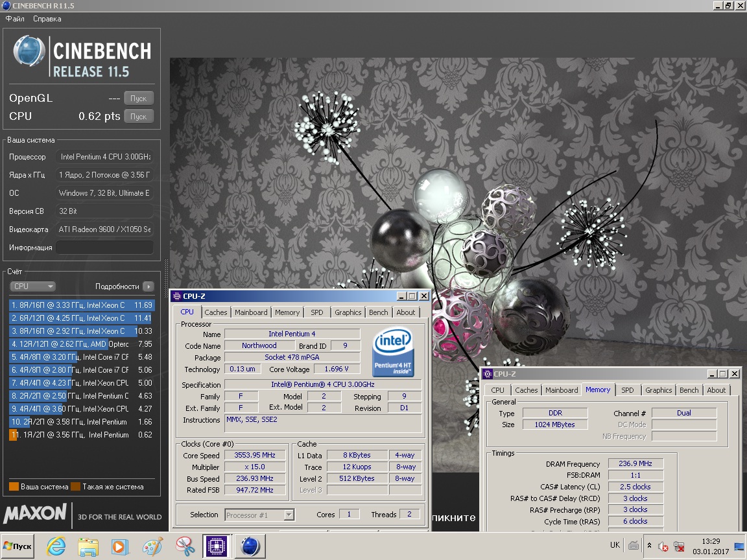
Task: Open Paint from the taskbar
Action: click(x=153, y=546)
